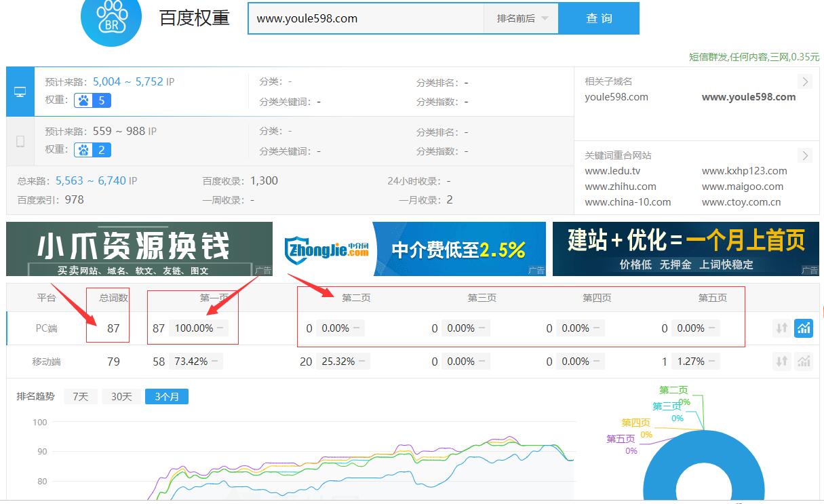Select the PC端 platform row label
The height and width of the screenshot is (504, 824).
(47, 328)
